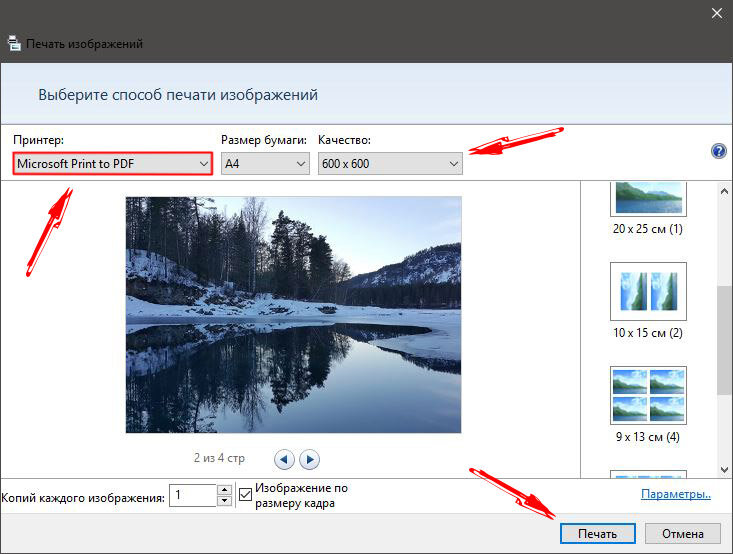Open the Размер бумаги dropdown showing A4

tap(265, 164)
